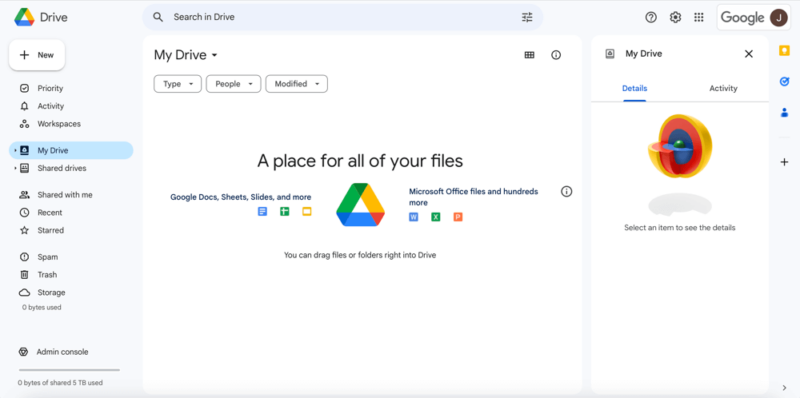Click the Google Drive logo
Screen dimensions: 800x398
point(24,17)
